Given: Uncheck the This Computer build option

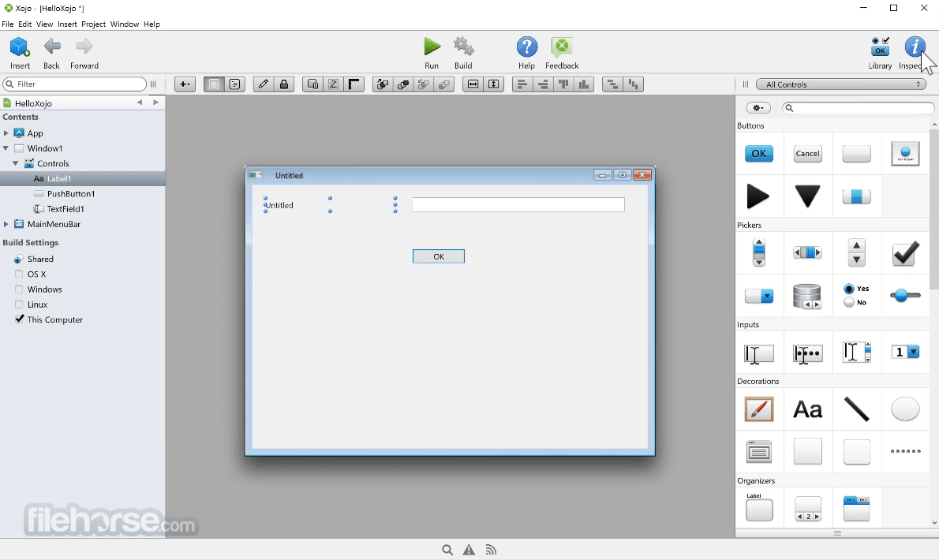Looking at the screenshot, I should 20,319.
